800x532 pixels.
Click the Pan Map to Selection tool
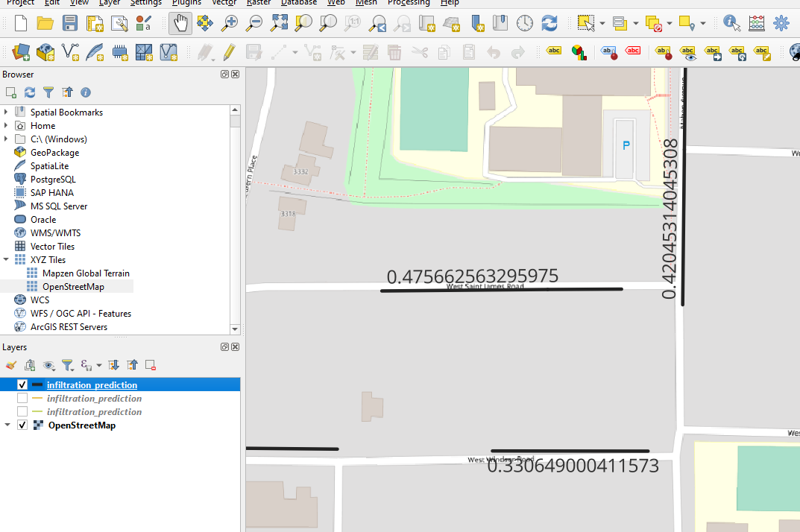204,23
